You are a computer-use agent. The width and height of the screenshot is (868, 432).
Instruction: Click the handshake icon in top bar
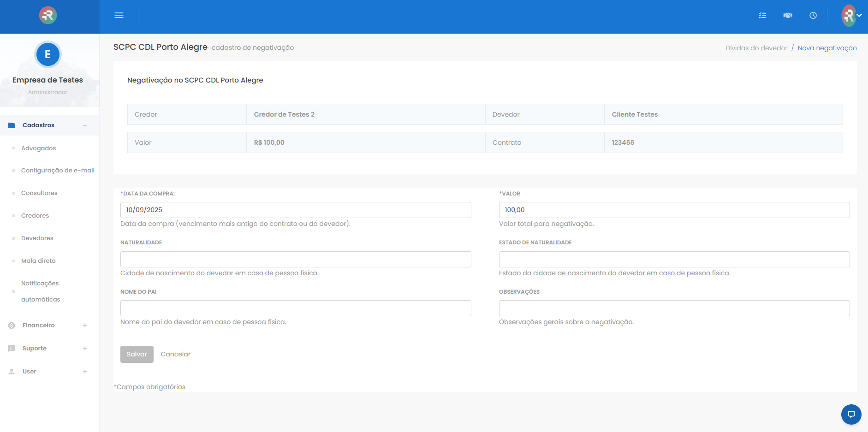788,15
